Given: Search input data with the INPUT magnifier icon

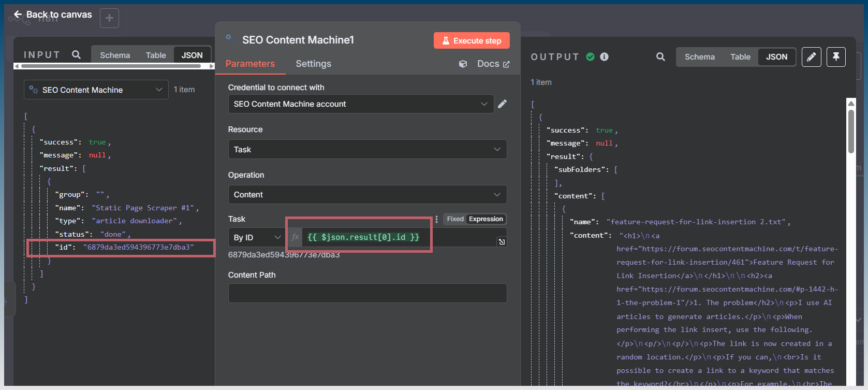Looking at the screenshot, I should (77, 54).
